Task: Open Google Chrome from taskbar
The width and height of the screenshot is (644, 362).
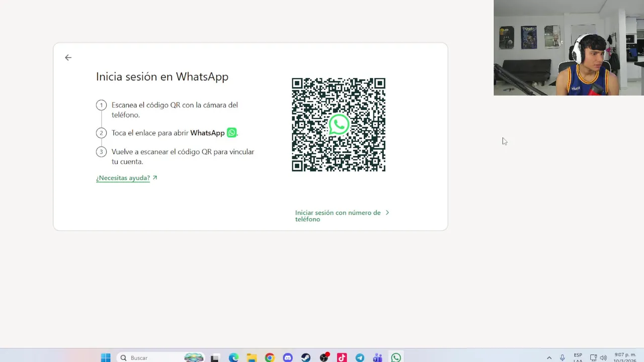Action: point(270,358)
